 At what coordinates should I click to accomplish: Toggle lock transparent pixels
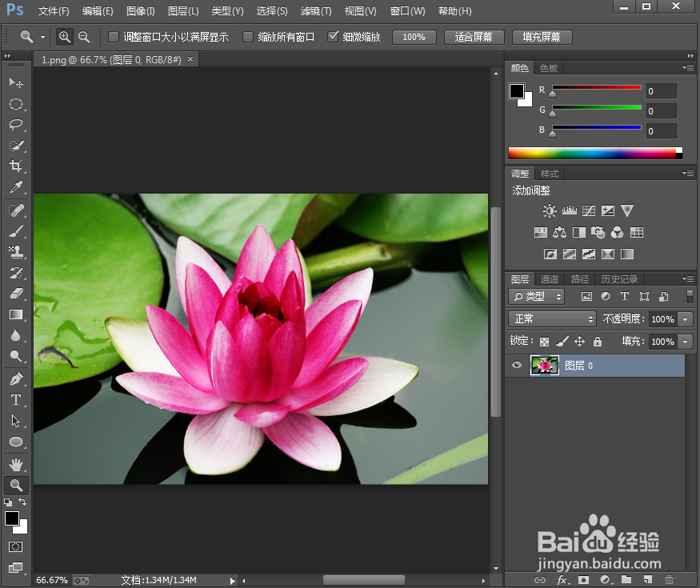point(544,342)
